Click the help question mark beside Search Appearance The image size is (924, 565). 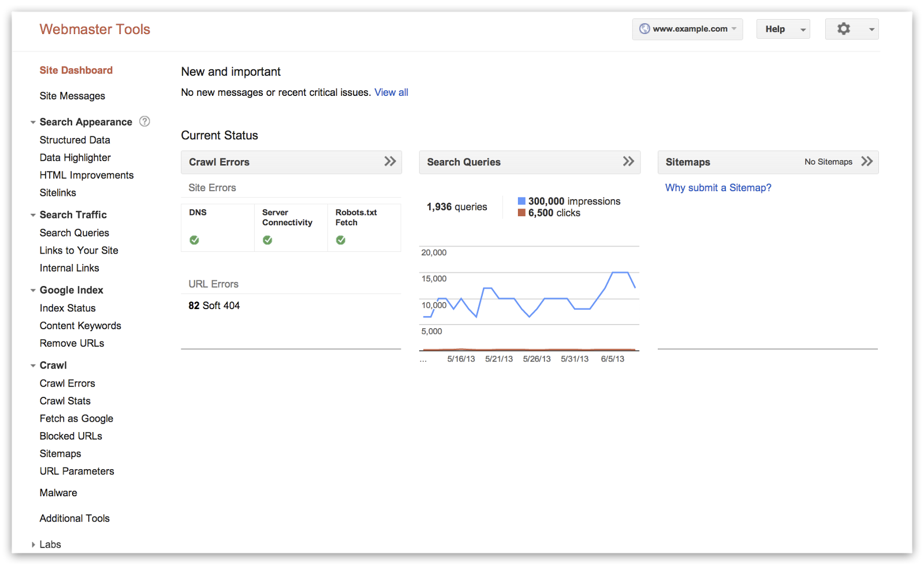145,121
